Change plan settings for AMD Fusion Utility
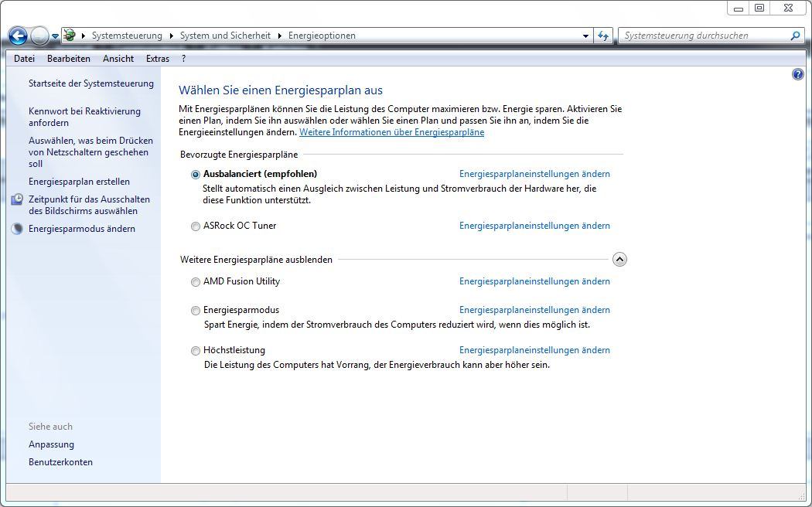This screenshot has width=812, height=507. pos(534,281)
